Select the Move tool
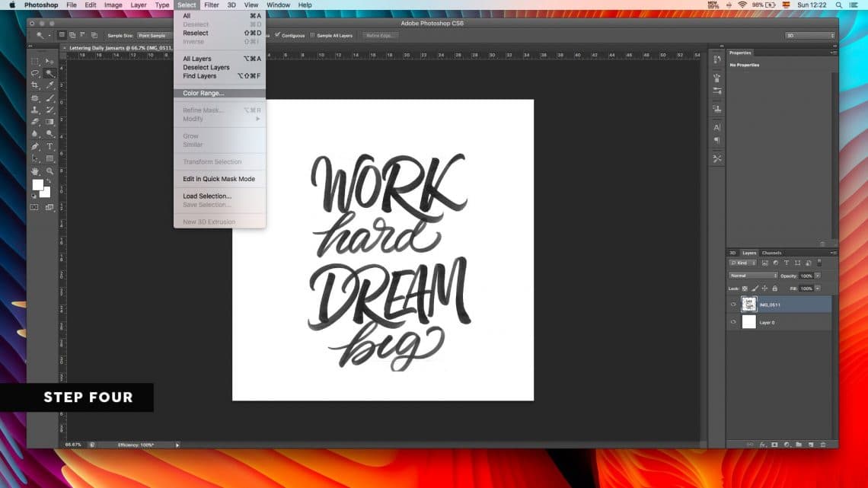868x488 pixels. point(49,61)
